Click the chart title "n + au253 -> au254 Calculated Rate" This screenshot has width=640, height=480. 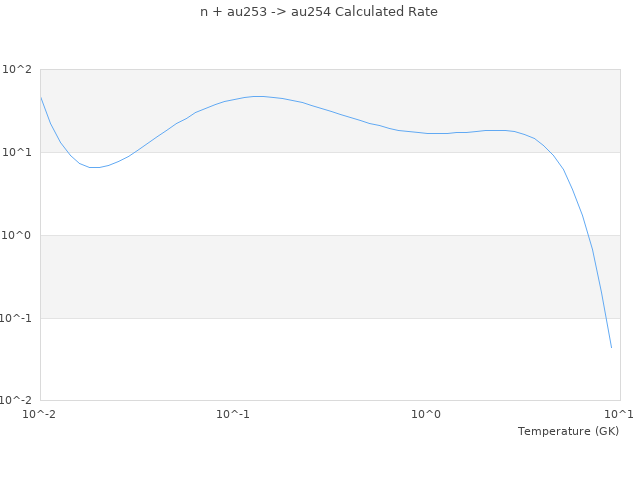[x=319, y=12]
